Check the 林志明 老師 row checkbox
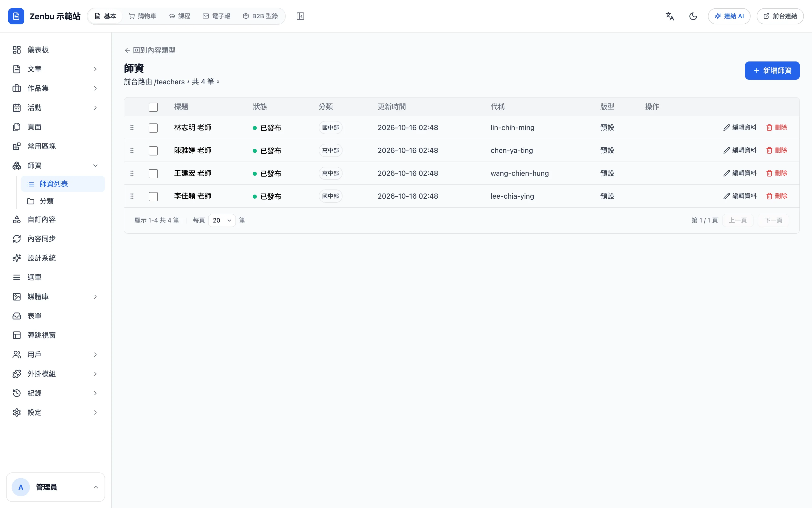 click(153, 128)
